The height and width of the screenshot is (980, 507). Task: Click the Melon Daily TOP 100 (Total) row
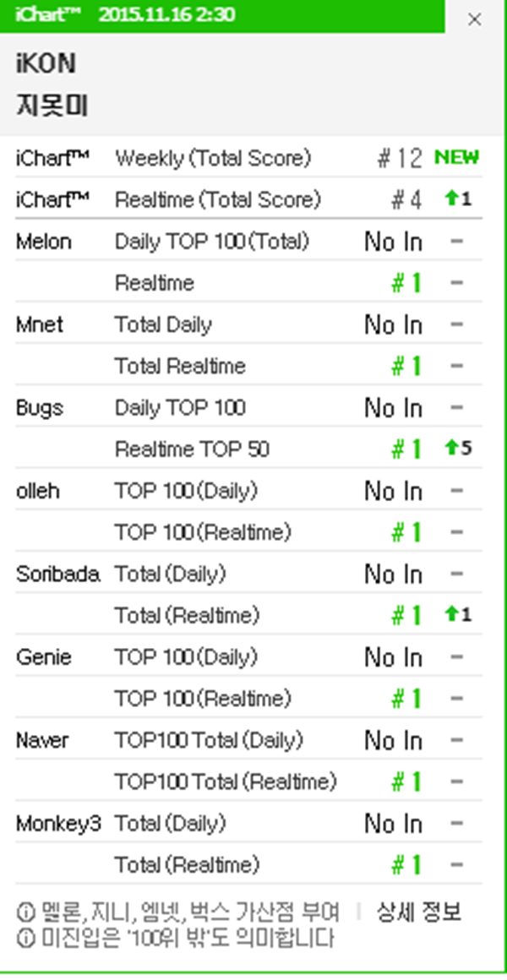[212, 242]
